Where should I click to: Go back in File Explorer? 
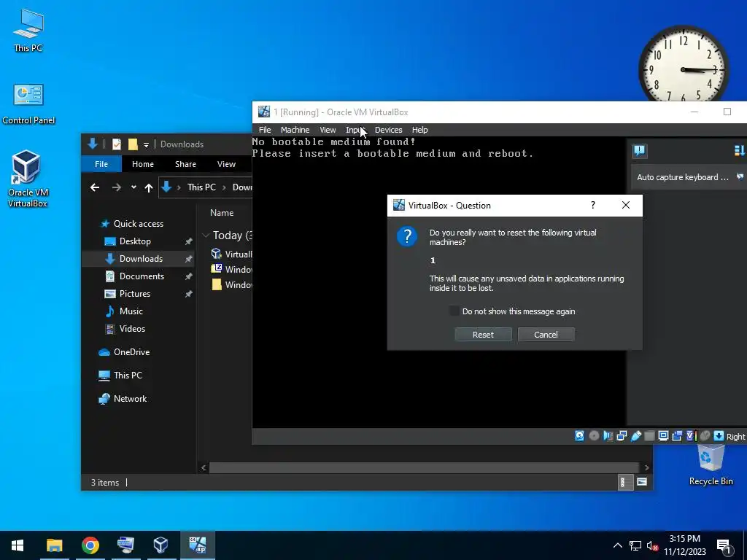pyautogui.click(x=95, y=187)
